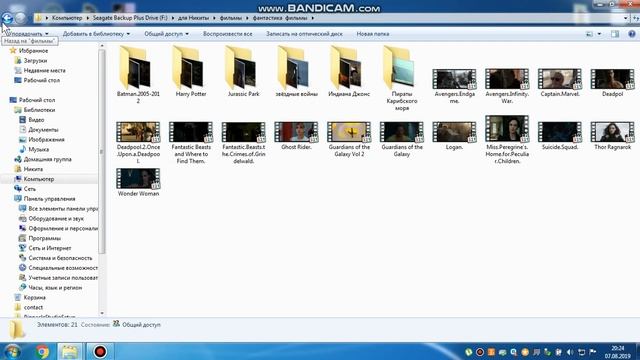Click Воспроизвести все button
Viewport: 640px width, 360px height.
pyautogui.click(x=227, y=34)
